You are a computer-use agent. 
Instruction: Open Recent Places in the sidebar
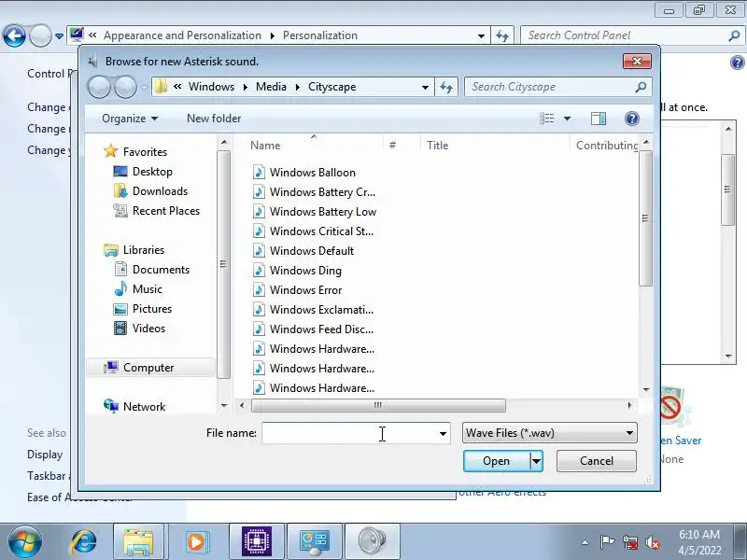coord(166,211)
